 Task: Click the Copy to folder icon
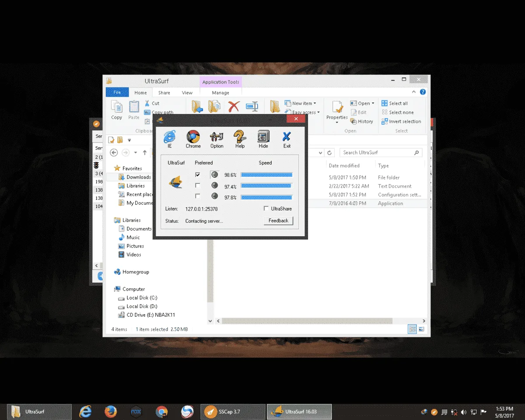(x=214, y=107)
